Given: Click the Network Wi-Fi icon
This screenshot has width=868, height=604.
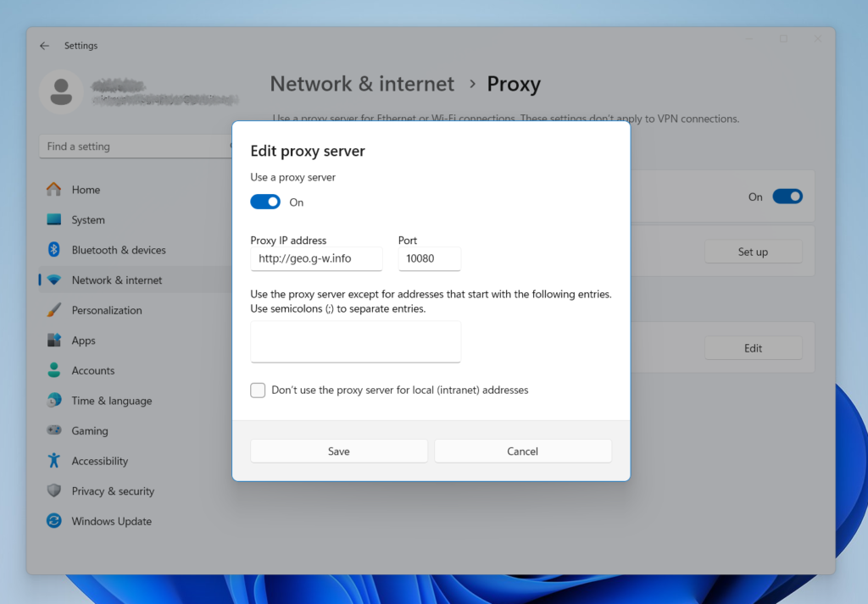Looking at the screenshot, I should pos(53,280).
